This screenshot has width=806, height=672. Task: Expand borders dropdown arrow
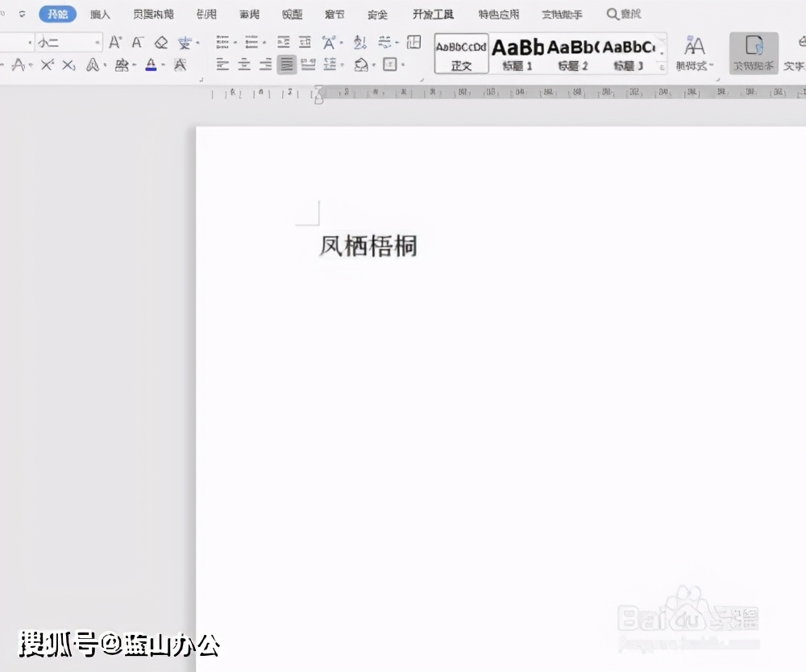(x=403, y=65)
